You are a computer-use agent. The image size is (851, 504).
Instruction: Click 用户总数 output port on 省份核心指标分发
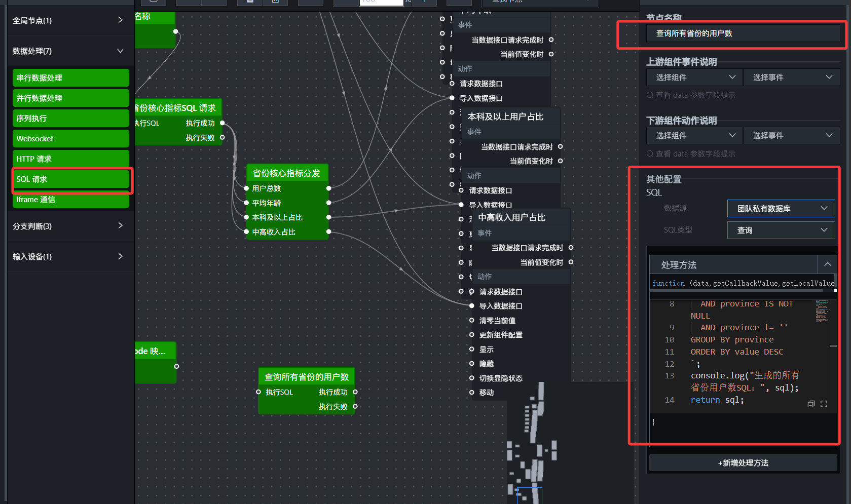329,188
